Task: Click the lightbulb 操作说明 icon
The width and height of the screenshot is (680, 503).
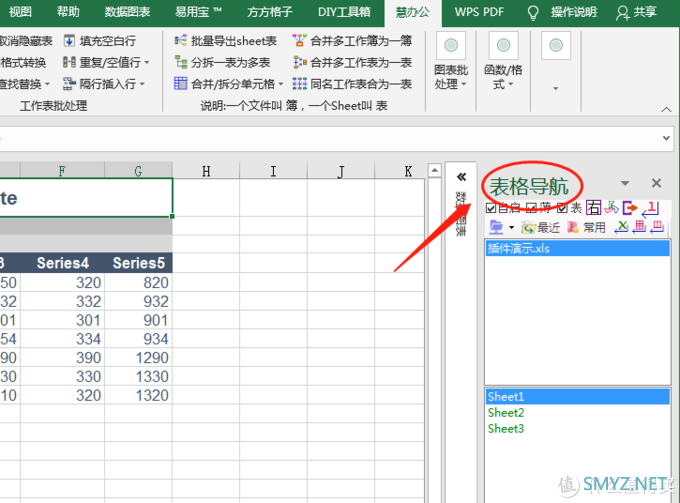Action: [x=533, y=13]
